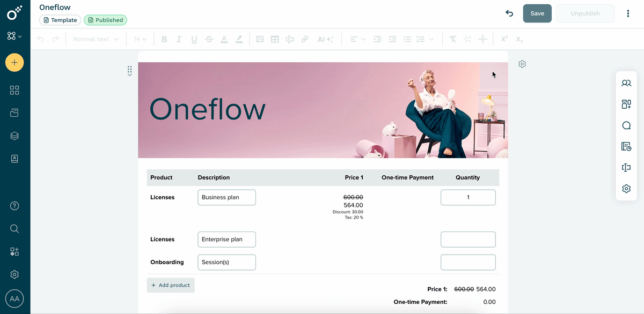Click the Add product button
The width and height of the screenshot is (644, 314).
coord(171,285)
